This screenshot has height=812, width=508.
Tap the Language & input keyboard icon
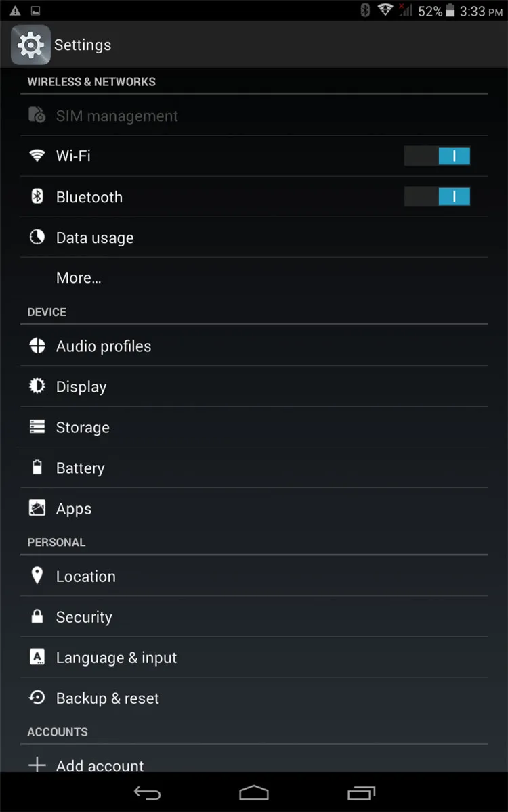point(37,657)
